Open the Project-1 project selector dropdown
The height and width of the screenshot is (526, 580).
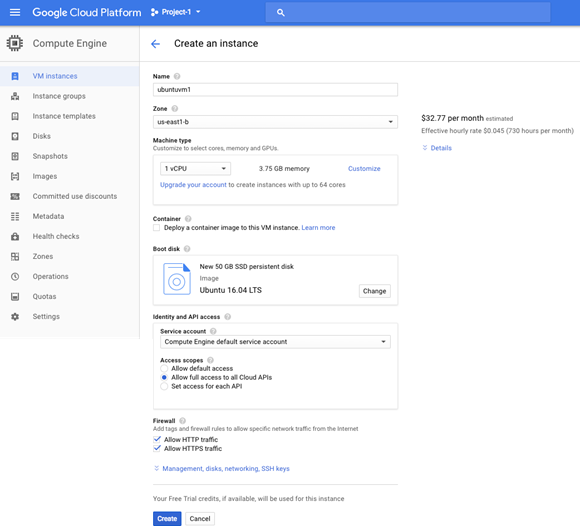click(176, 12)
